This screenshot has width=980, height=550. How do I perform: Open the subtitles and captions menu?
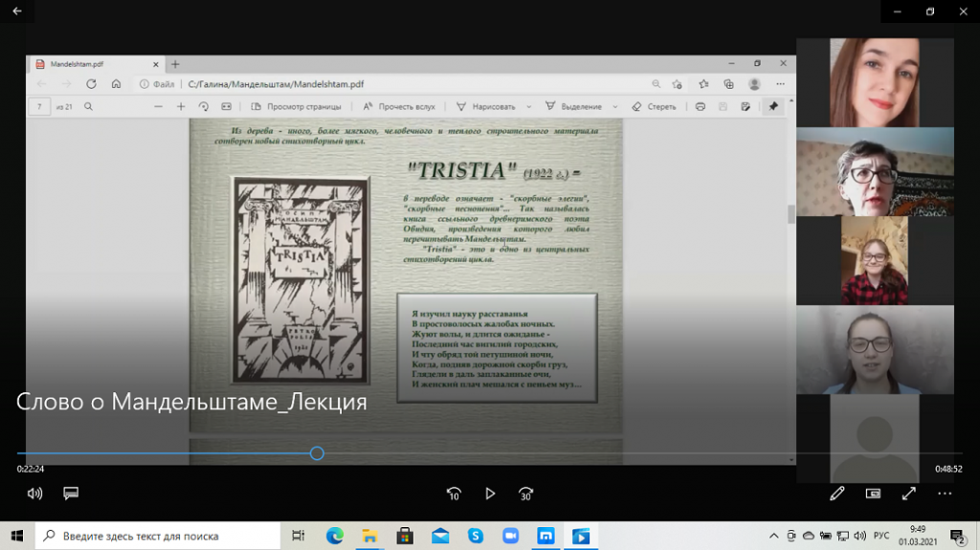70,494
